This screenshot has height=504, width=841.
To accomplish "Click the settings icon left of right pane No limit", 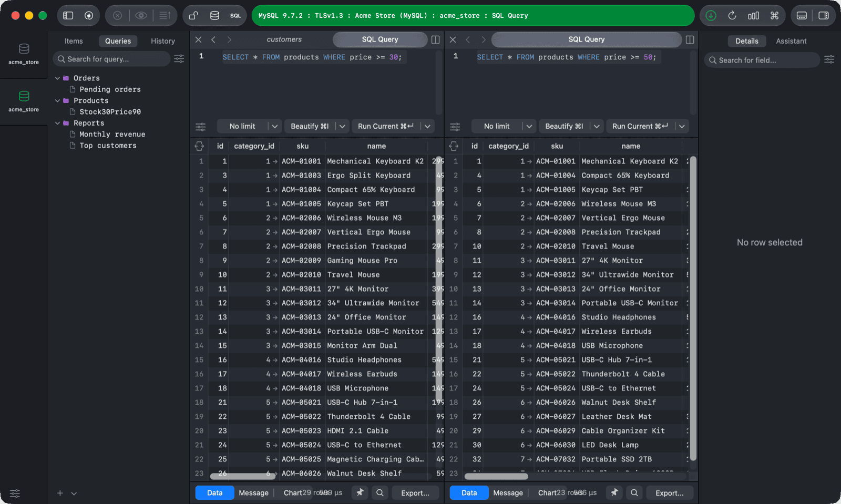I will pos(455,127).
